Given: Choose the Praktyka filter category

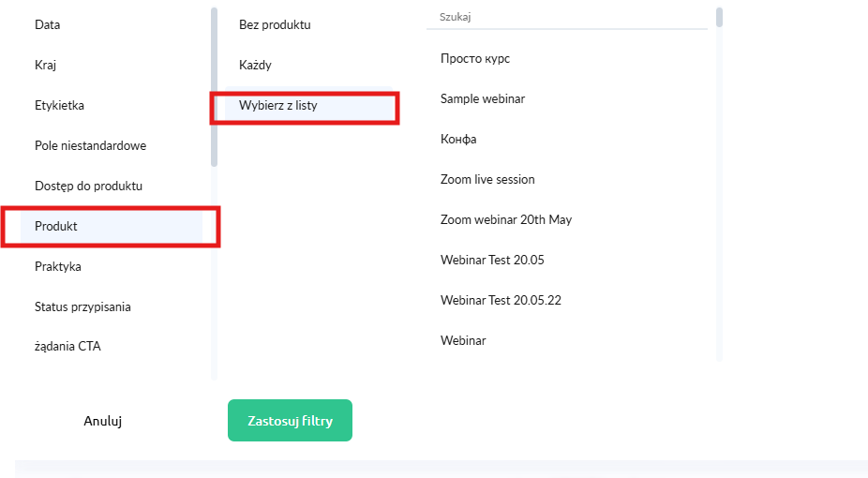Looking at the screenshot, I should pos(58,267).
